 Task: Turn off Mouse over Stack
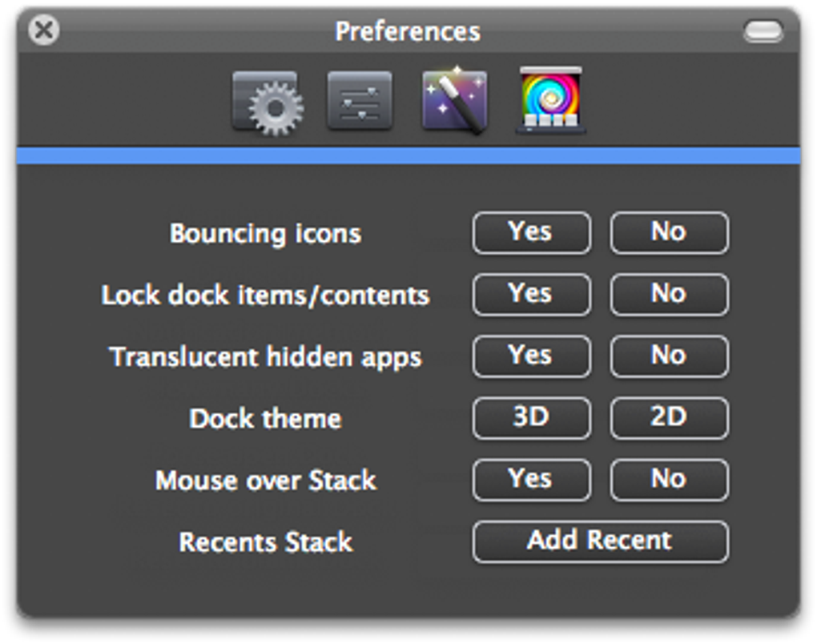669,480
